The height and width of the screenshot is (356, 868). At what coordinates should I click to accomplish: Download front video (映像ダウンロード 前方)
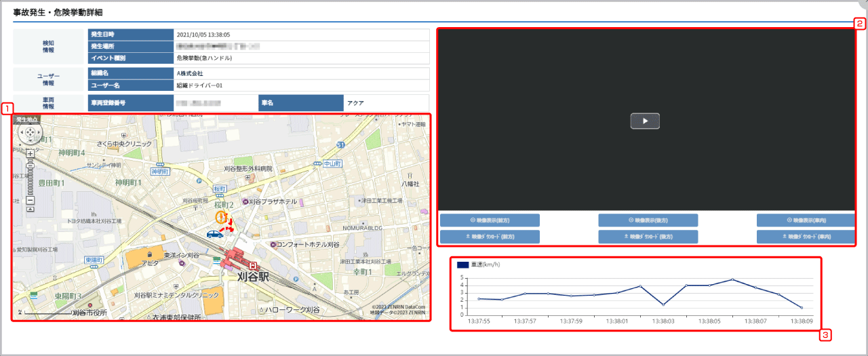[490, 237]
